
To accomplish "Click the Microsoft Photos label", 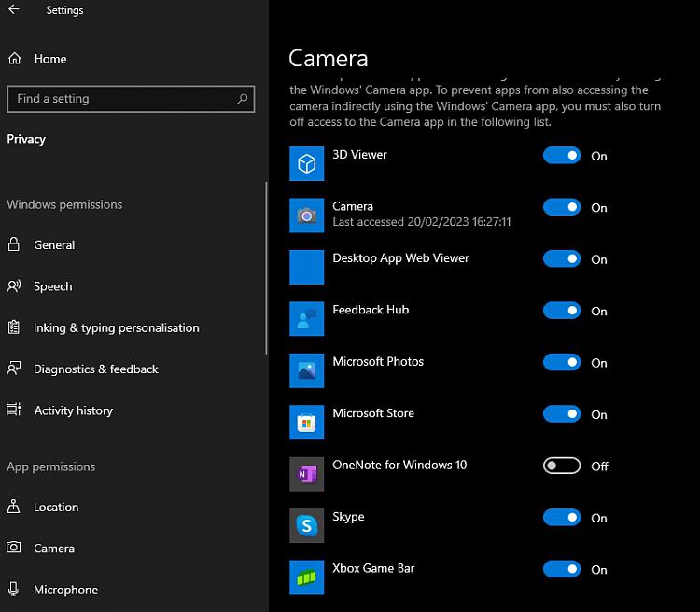I will [378, 362].
